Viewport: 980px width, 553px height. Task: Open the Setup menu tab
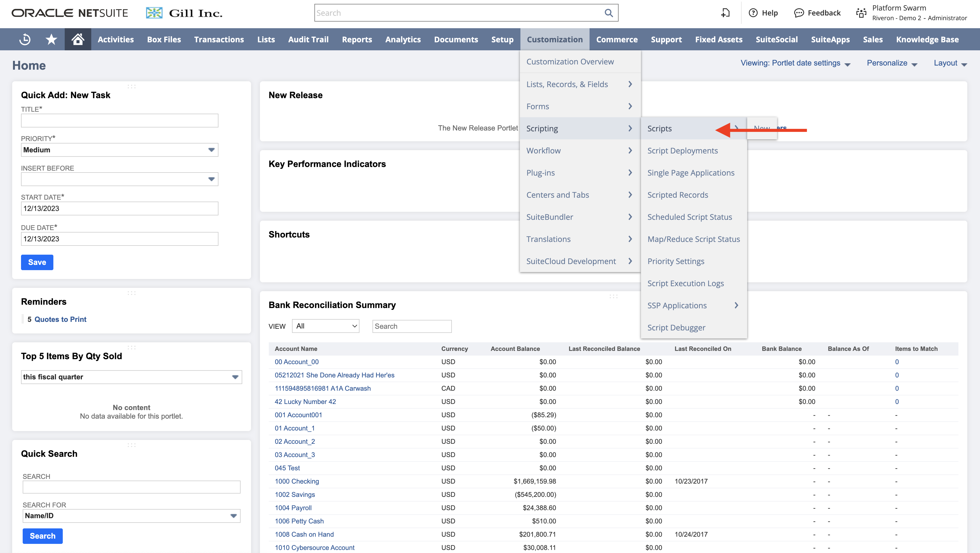tap(502, 39)
